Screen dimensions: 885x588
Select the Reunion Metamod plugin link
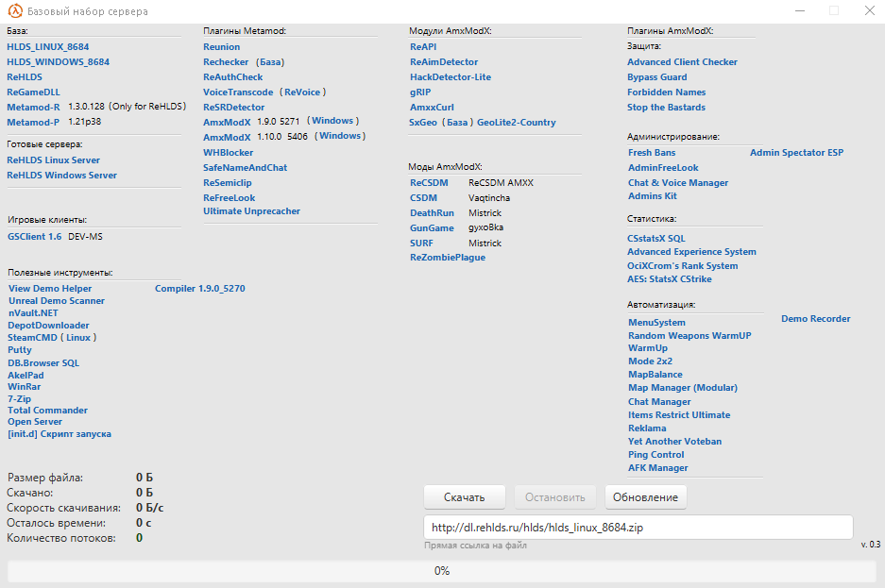[222, 47]
